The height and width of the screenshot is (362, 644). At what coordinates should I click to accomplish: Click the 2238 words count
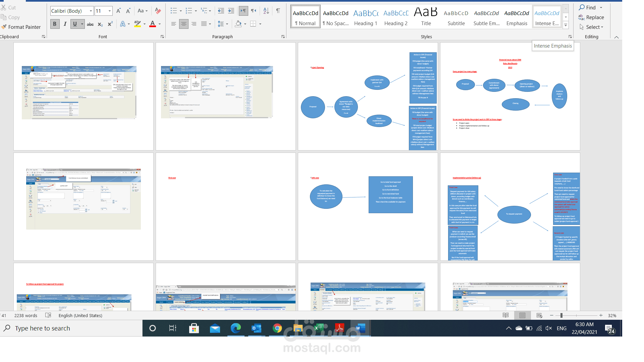26,315
